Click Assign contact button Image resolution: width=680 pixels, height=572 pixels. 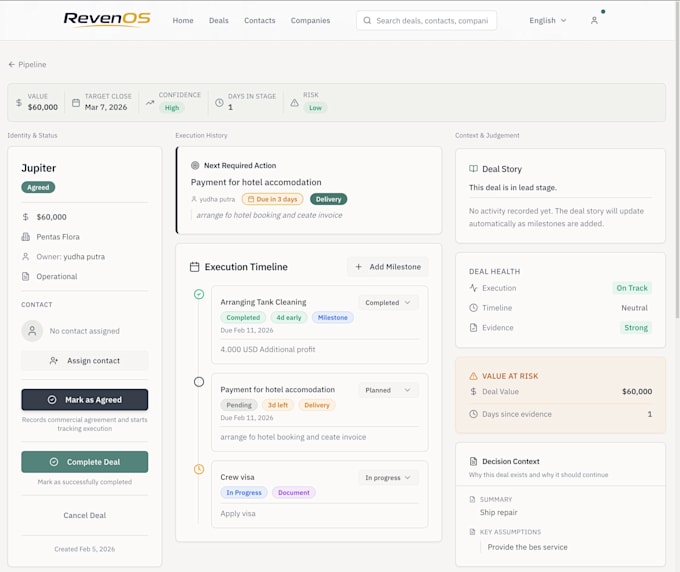click(x=85, y=360)
